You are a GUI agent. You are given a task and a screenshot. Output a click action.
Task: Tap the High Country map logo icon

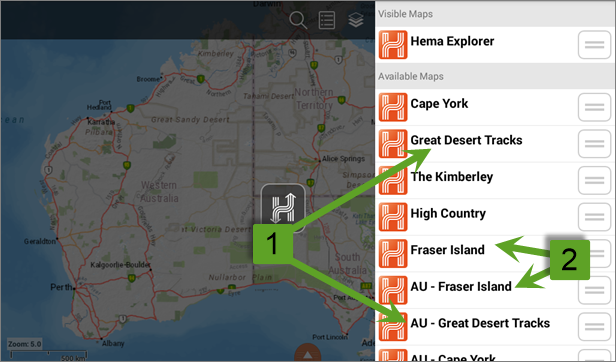click(393, 217)
